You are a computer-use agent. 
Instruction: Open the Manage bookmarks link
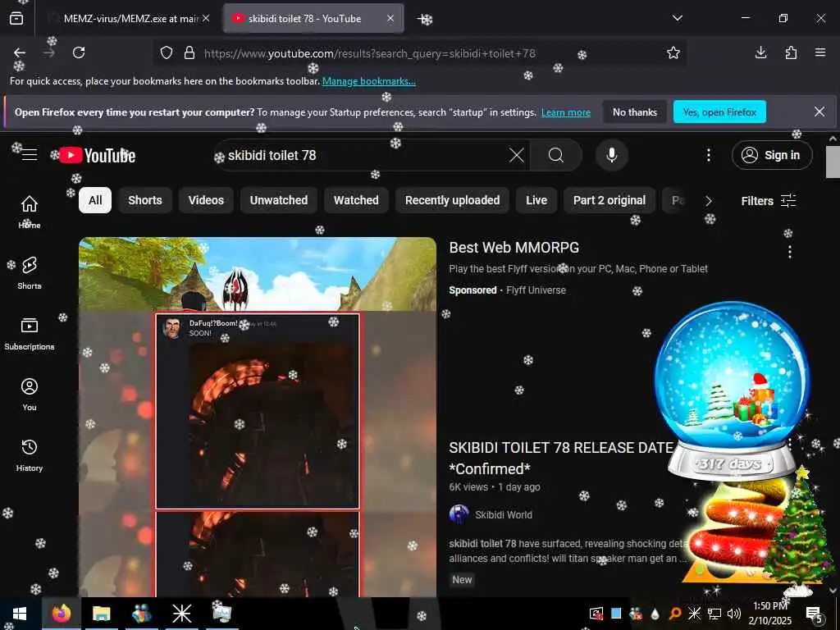click(x=368, y=81)
